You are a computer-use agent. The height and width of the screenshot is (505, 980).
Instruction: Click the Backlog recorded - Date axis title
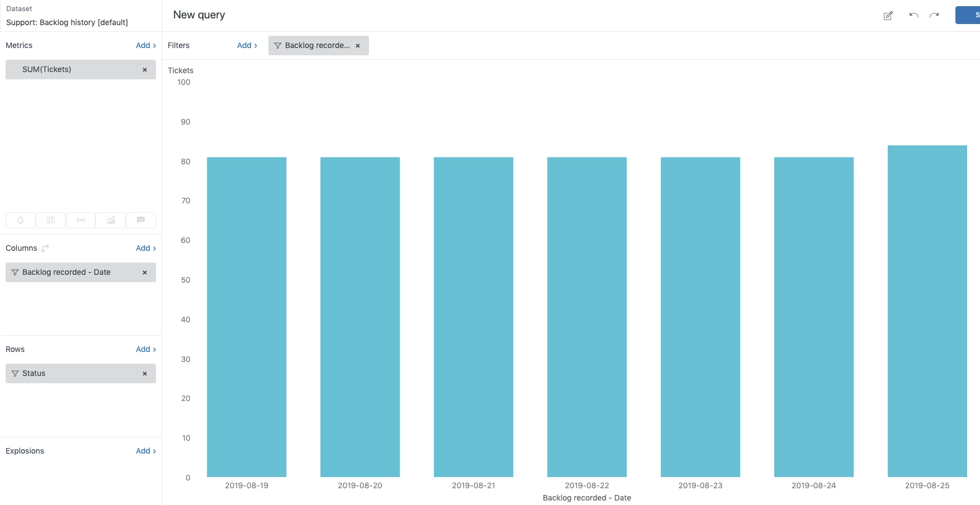click(x=587, y=498)
